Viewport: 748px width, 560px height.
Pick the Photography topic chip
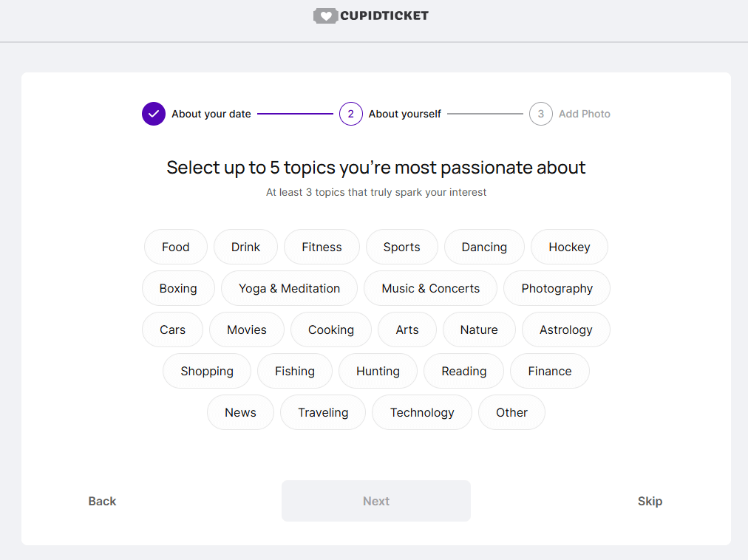557,288
